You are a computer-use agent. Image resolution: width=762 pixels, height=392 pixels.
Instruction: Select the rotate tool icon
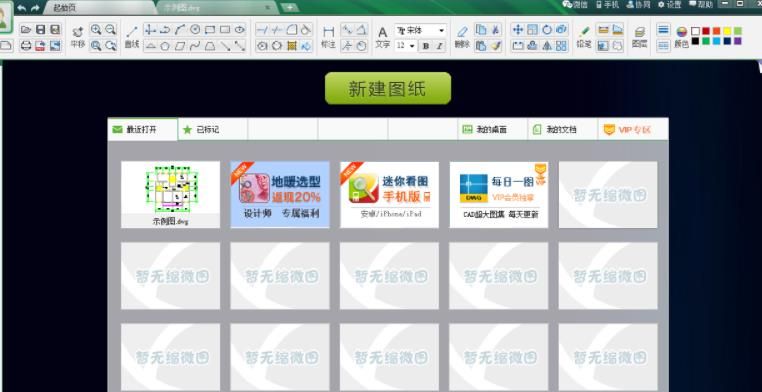(x=547, y=30)
